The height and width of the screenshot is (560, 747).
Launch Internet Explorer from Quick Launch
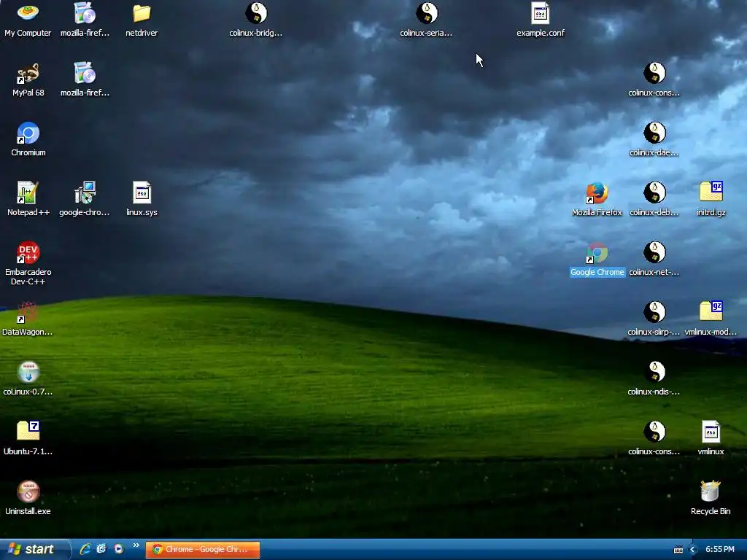[85, 549]
